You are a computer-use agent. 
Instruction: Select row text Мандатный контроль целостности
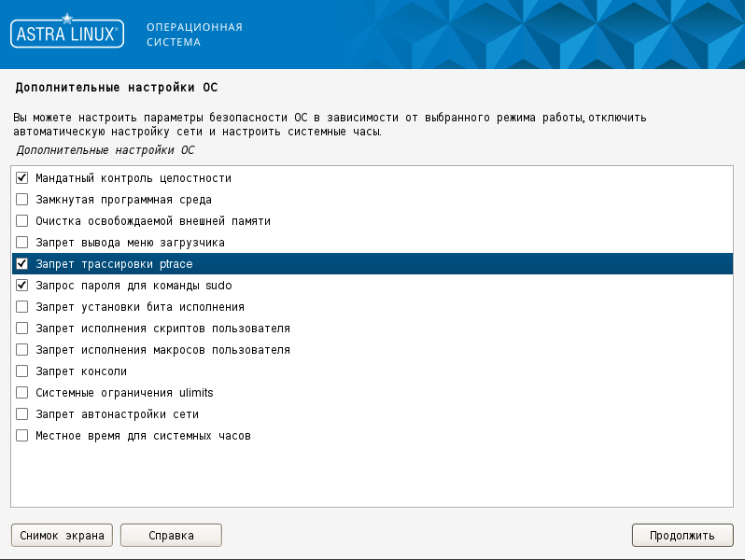coord(134,178)
